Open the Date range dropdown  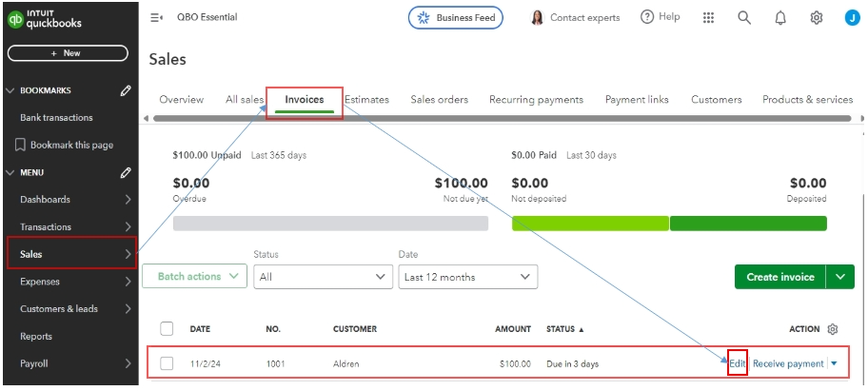click(467, 277)
